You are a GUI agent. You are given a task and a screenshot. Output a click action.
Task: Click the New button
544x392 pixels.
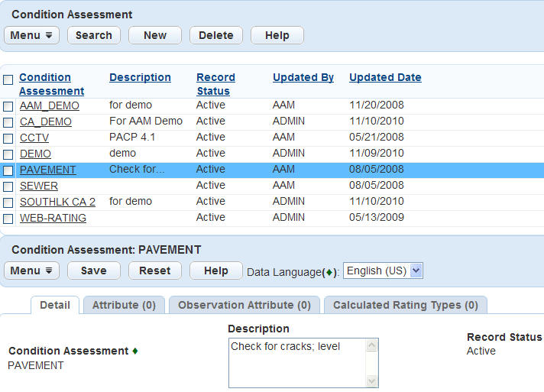pyautogui.click(x=155, y=35)
